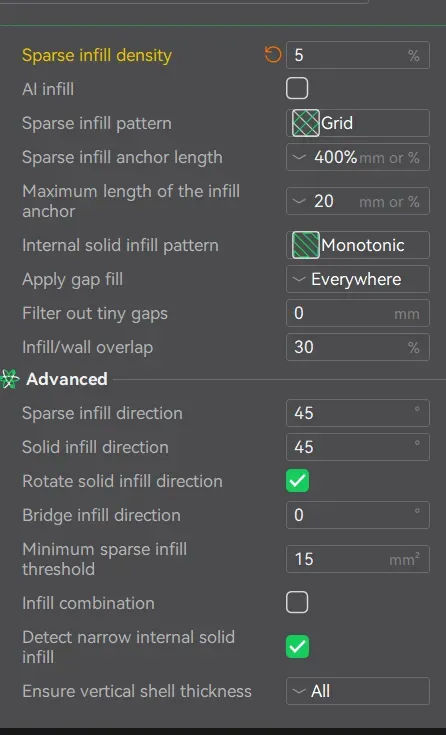Open Sparse infill anchor length dropdown arrow
This screenshot has height=735, width=446.
coord(299,158)
